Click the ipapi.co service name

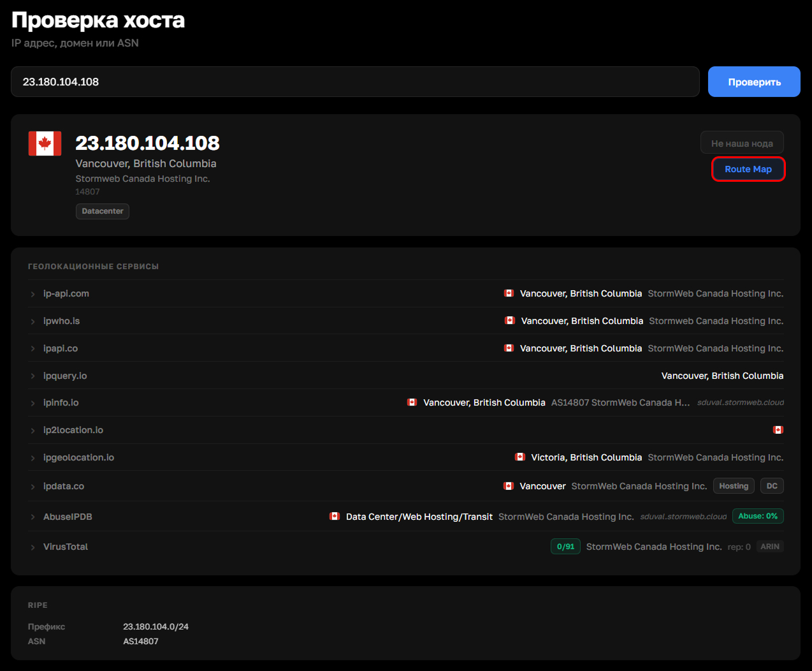tap(61, 348)
